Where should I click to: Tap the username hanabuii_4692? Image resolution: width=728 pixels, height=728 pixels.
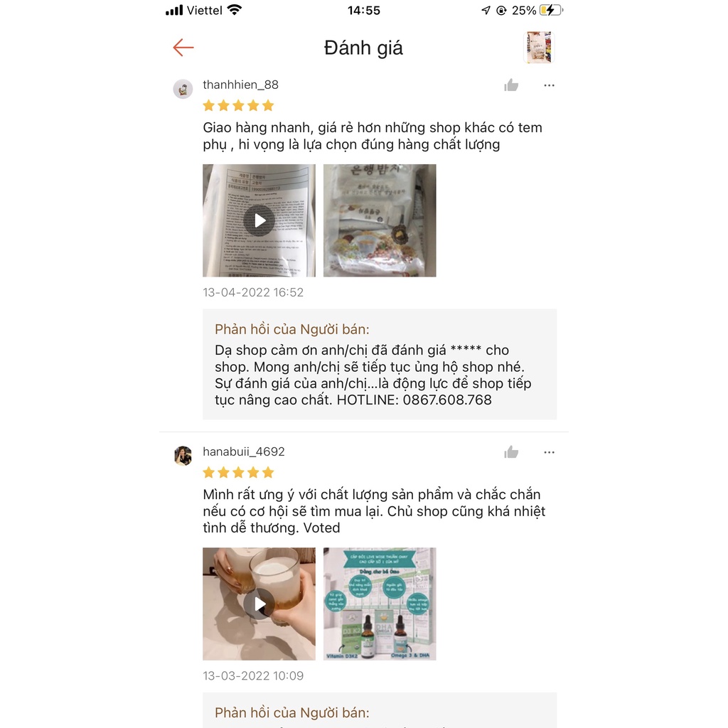pyautogui.click(x=244, y=451)
